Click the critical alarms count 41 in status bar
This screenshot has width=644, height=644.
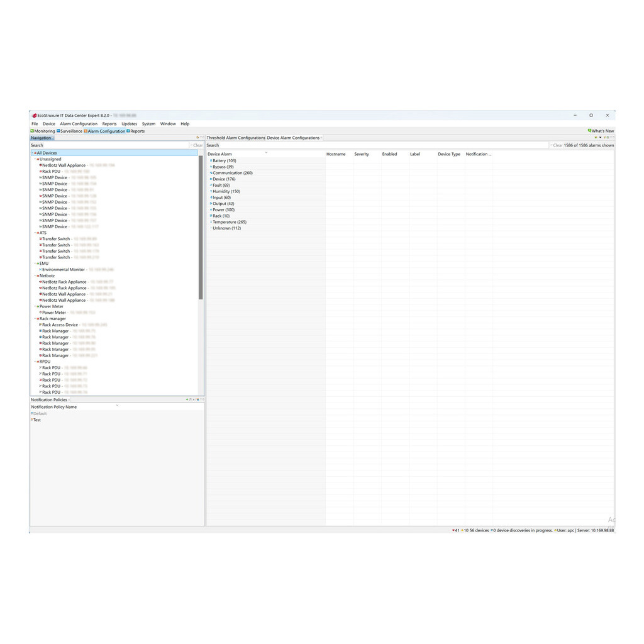pos(456,530)
